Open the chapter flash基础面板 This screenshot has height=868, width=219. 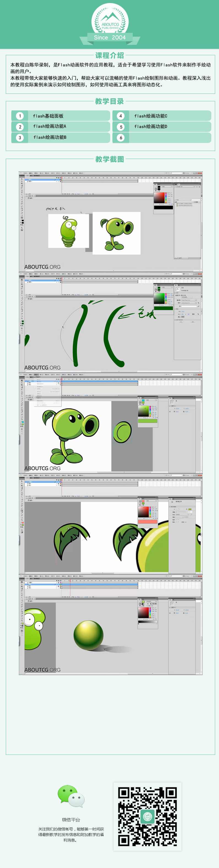pos(48,116)
